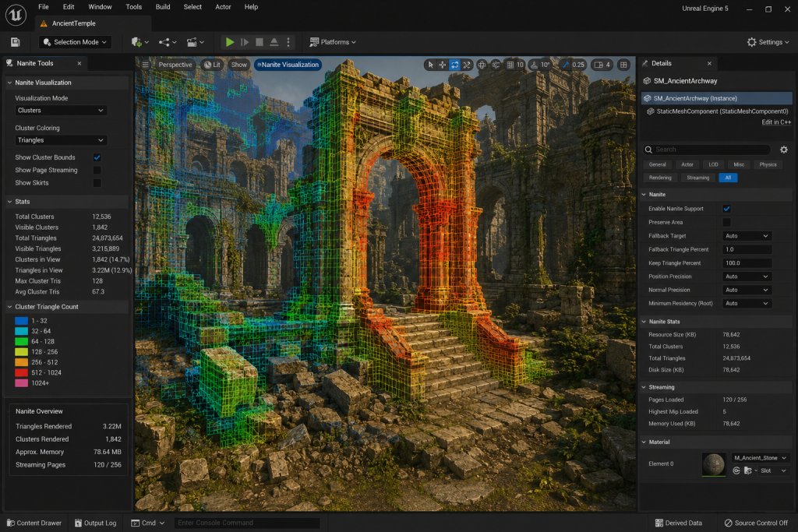Screen dimensions: 798x532
Task: Toggle Enable Nanite Support checkbox
Action: pos(727,209)
